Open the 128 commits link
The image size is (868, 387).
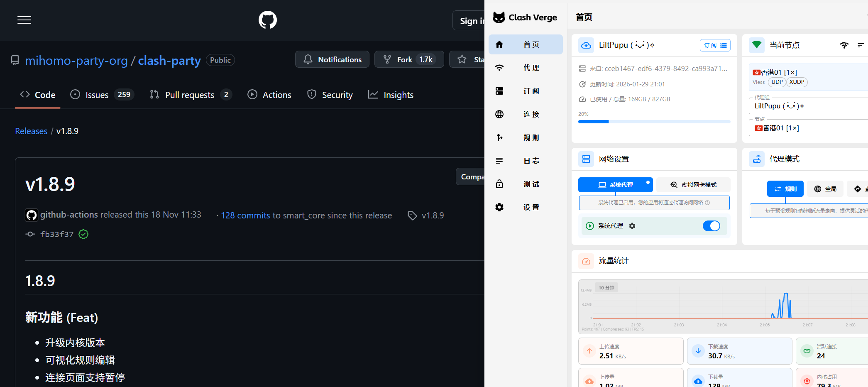coord(245,216)
